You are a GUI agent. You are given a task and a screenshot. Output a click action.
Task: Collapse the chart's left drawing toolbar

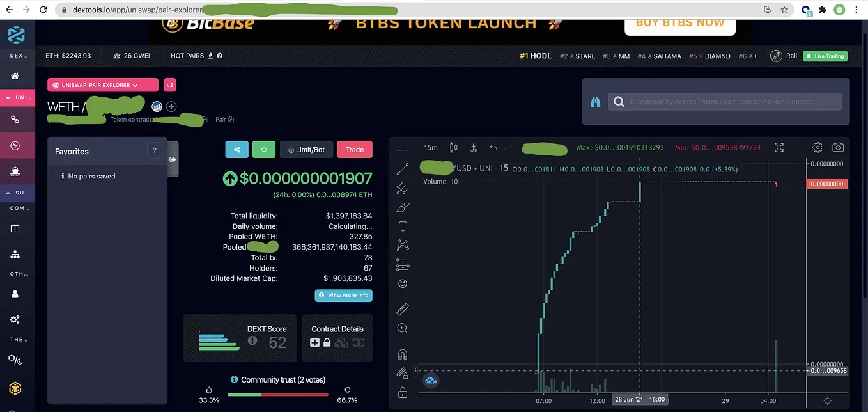tap(416, 370)
